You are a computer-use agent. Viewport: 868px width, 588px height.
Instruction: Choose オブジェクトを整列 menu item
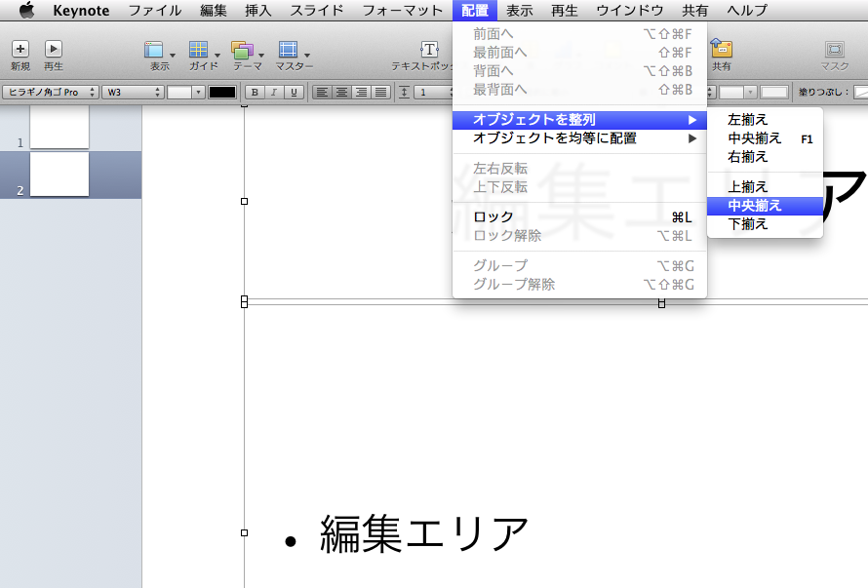[x=579, y=120]
